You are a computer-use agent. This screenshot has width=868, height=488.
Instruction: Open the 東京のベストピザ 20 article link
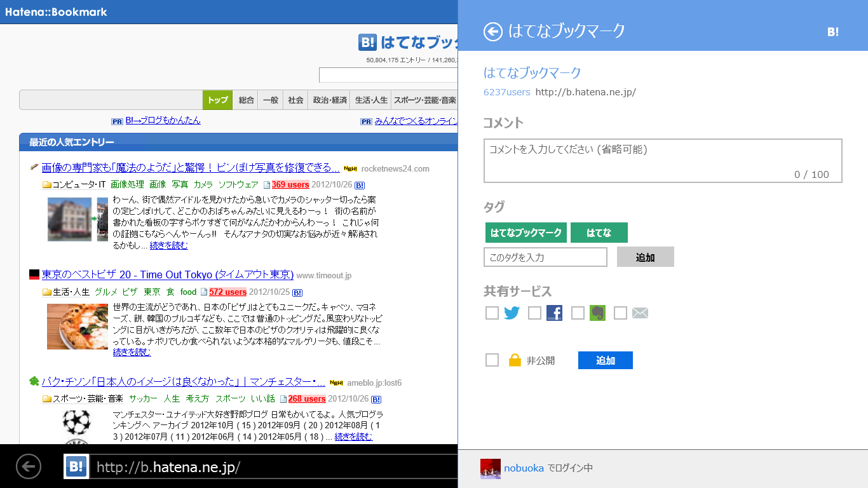pyautogui.click(x=168, y=274)
